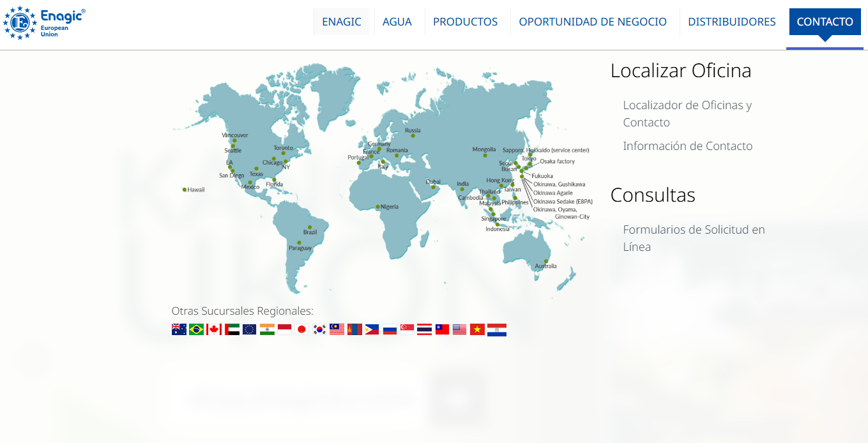Screen dimensions: 868x443
Task: Open OPORTUNIDAD DE NEGOCIO menu
Action: tap(593, 22)
